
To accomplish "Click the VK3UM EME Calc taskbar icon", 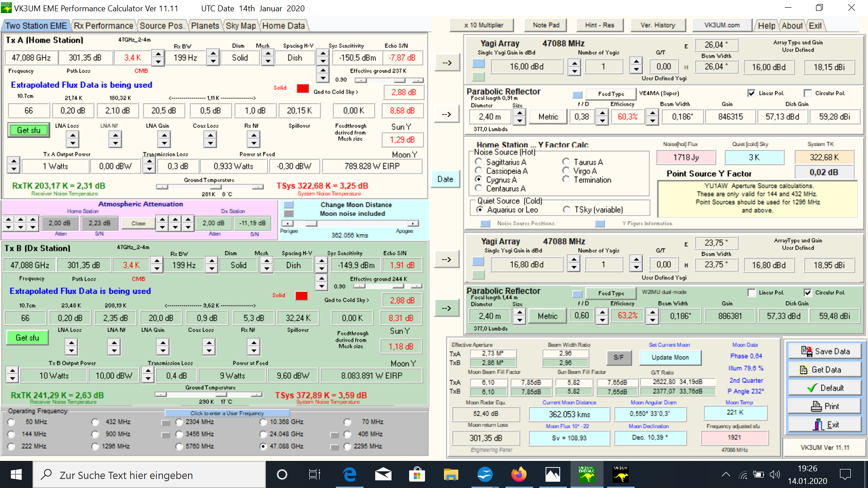I will [586, 474].
